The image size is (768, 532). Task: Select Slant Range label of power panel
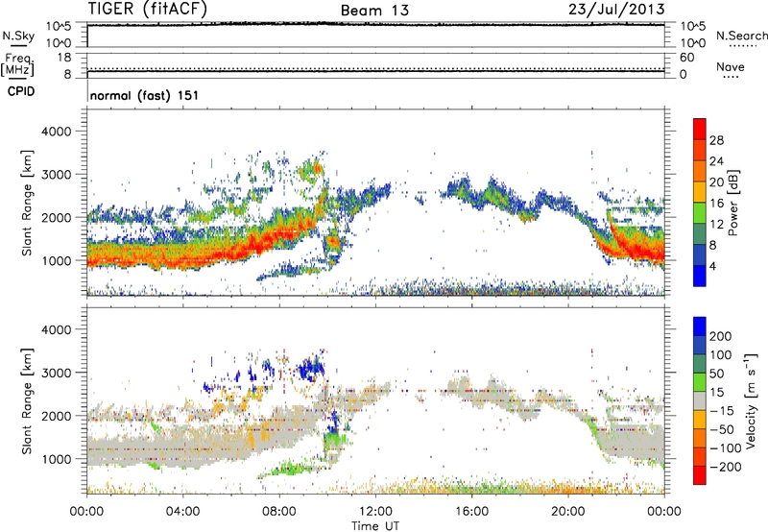(27, 203)
